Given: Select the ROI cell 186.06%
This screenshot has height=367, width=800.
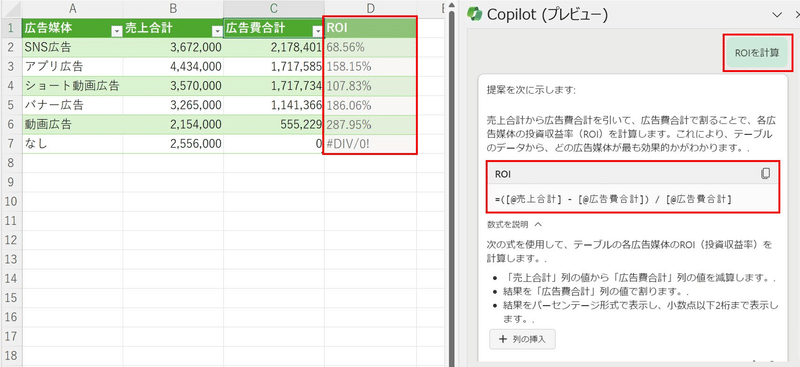Looking at the screenshot, I should (370, 106).
